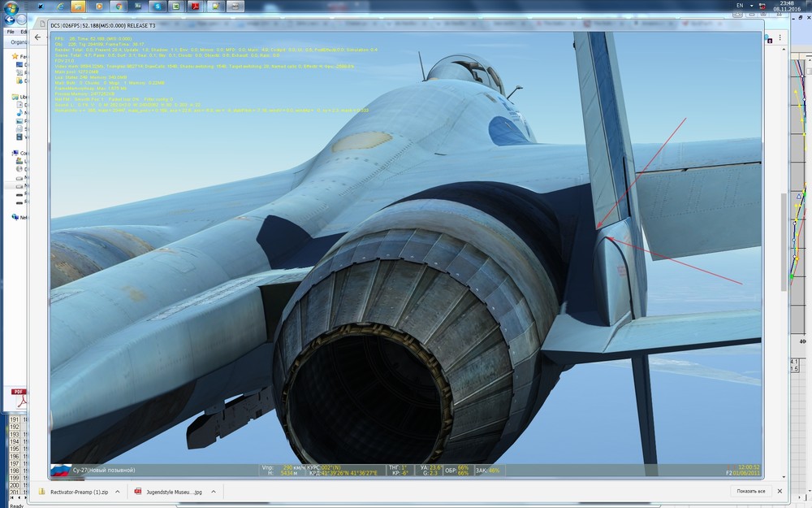The height and width of the screenshot is (508, 812).
Task: Open the Windows Explorer folder icon on taskbar
Action: tap(79, 8)
